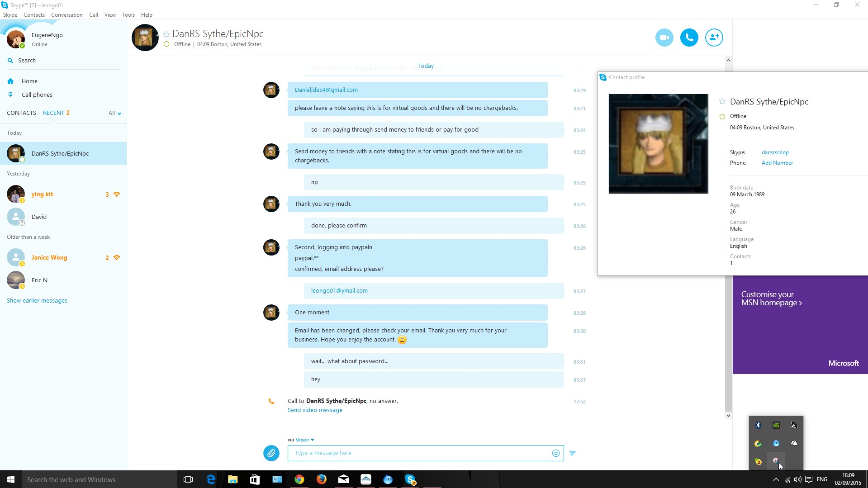This screenshot has height=488, width=868.
Task: Open OneDrive cloud tray icon
Action: click(x=794, y=443)
